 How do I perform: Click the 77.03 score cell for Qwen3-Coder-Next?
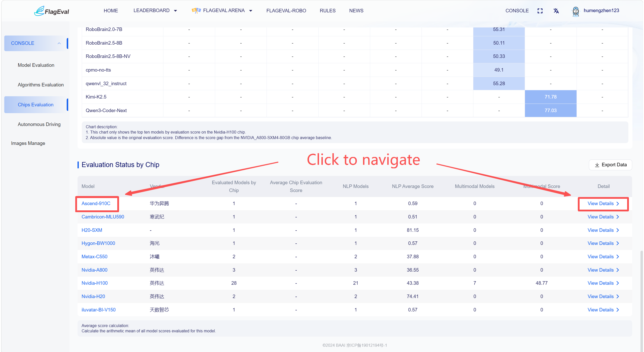point(550,110)
